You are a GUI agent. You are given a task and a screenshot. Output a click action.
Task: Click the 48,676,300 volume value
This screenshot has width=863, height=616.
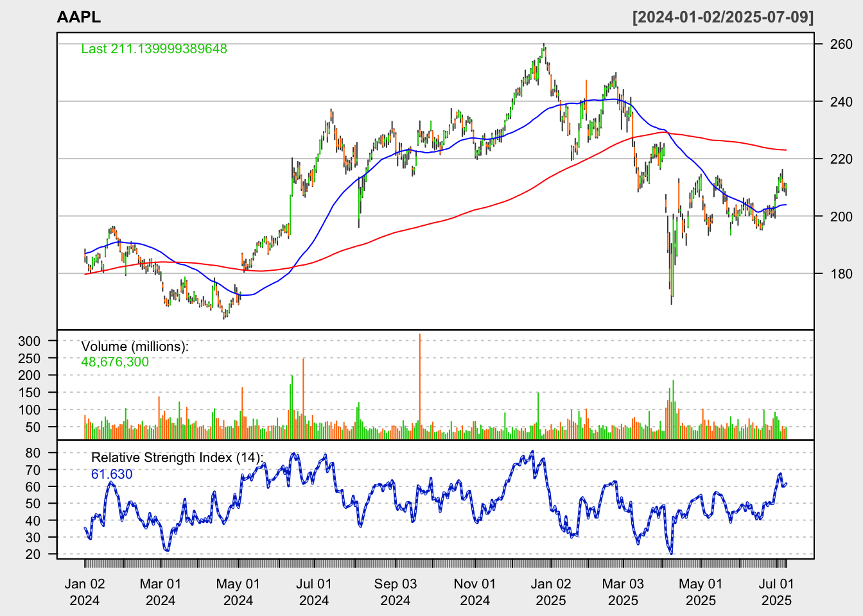coord(115,362)
